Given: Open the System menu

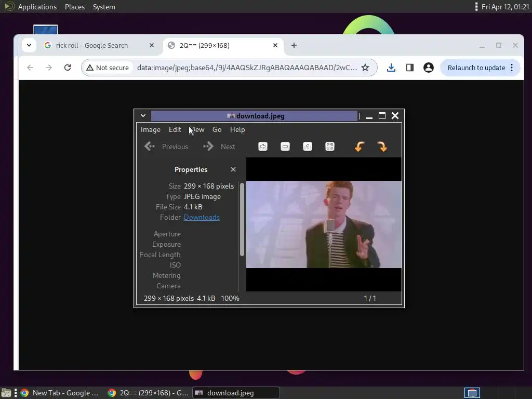Looking at the screenshot, I should coord(104,7).
